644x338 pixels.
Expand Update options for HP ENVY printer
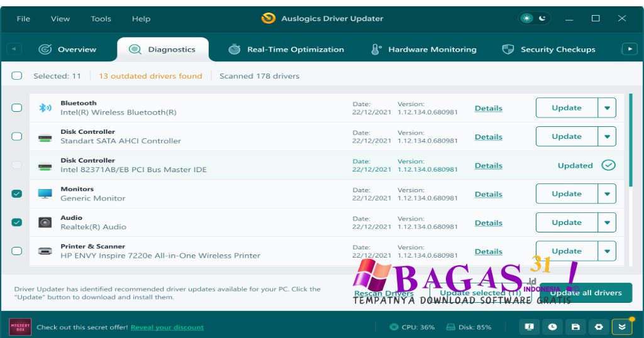(x=607, y=251)
